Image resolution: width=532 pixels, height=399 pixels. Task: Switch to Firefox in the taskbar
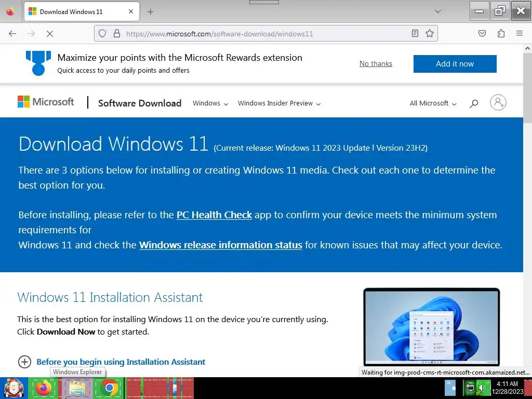point(43,388)
